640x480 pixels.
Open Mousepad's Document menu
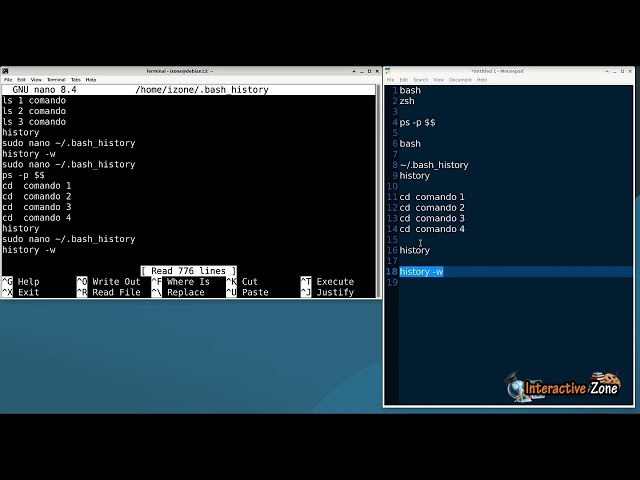[460, 80]
